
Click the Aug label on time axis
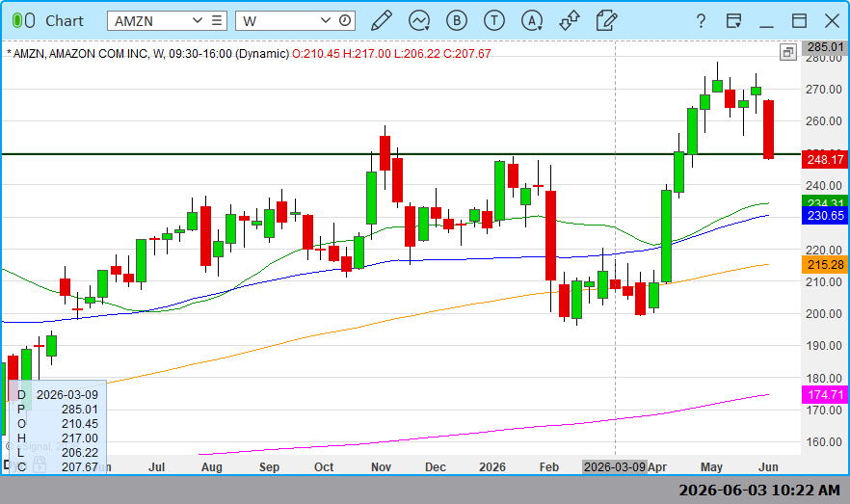tap(211, 466)
